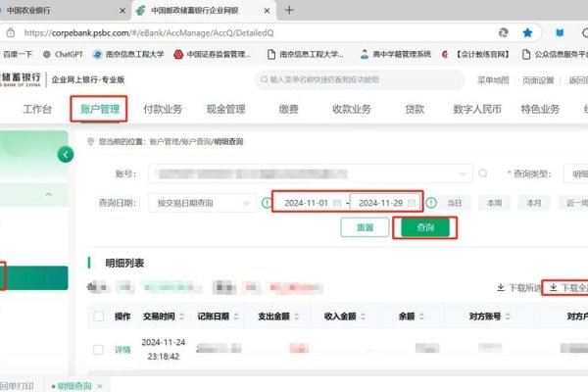
Task: Close the 中国邮政储蓄银行企业网银 tab
Action: click(267, 11)
